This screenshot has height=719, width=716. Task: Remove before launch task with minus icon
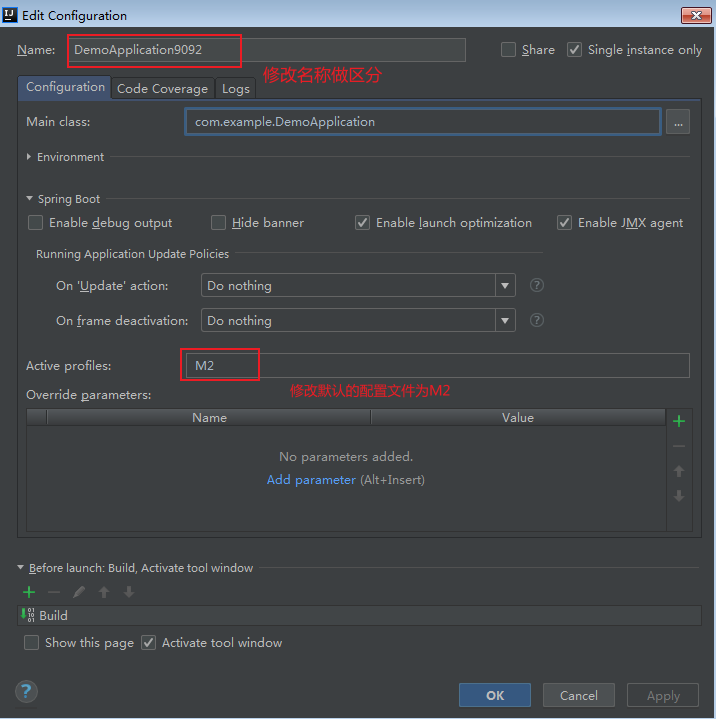tap(54, 592)
